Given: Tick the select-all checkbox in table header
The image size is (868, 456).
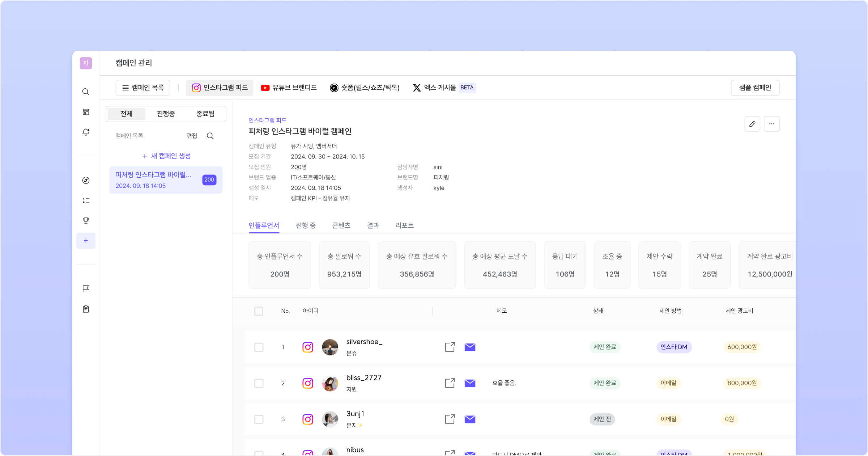Looking at the screenshot, I should 259,311.
